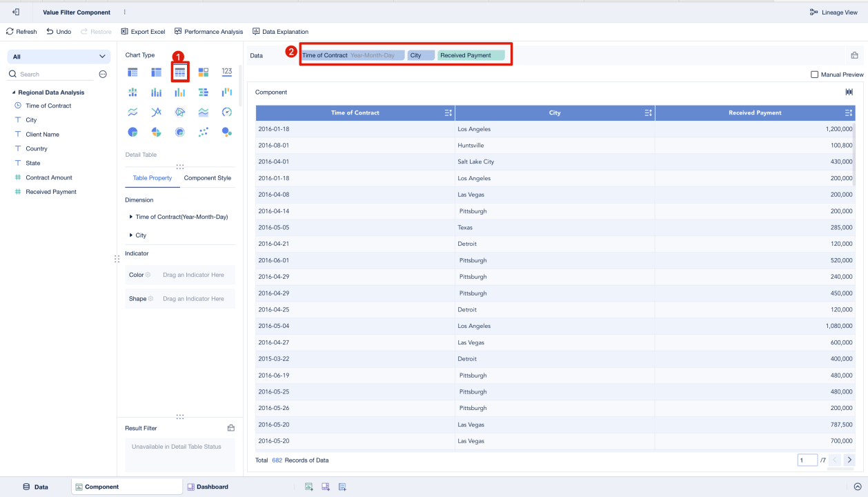Click the page number input field for pagination

coord(807,460)
